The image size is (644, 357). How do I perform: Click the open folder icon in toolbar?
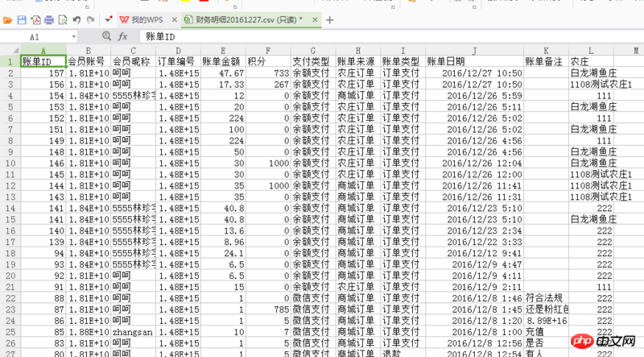pos(9,19)
